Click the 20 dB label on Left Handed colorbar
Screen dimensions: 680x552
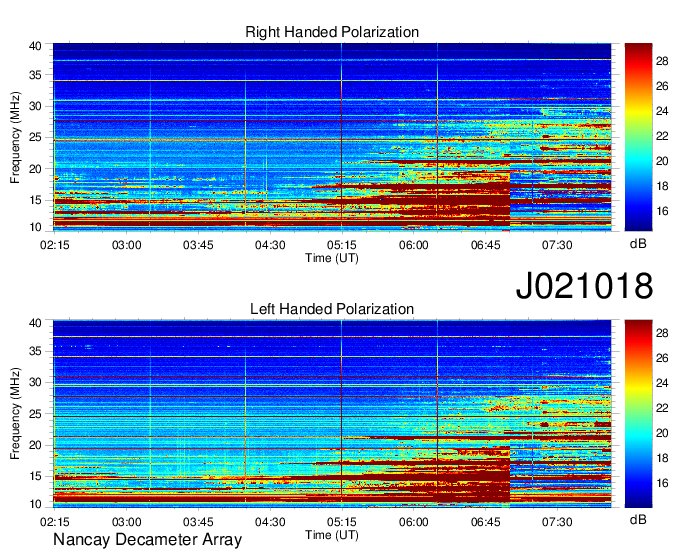point(662,433)
